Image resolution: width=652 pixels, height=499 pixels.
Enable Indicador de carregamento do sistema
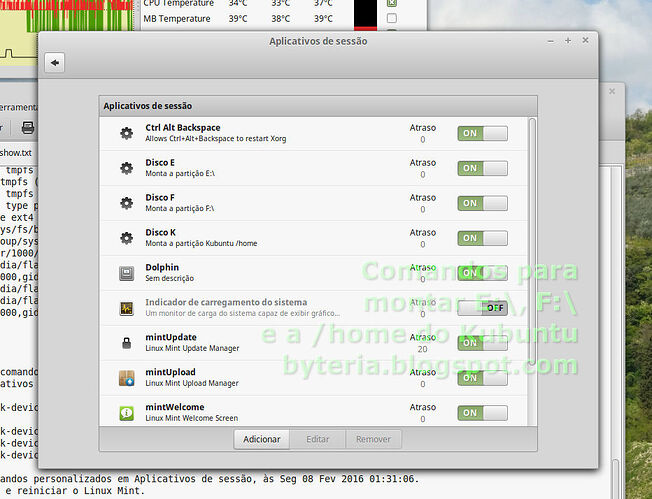pos(482,308)
